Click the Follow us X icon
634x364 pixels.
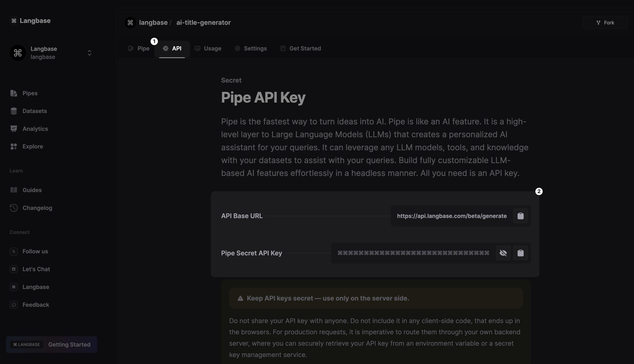click(14, 251)
